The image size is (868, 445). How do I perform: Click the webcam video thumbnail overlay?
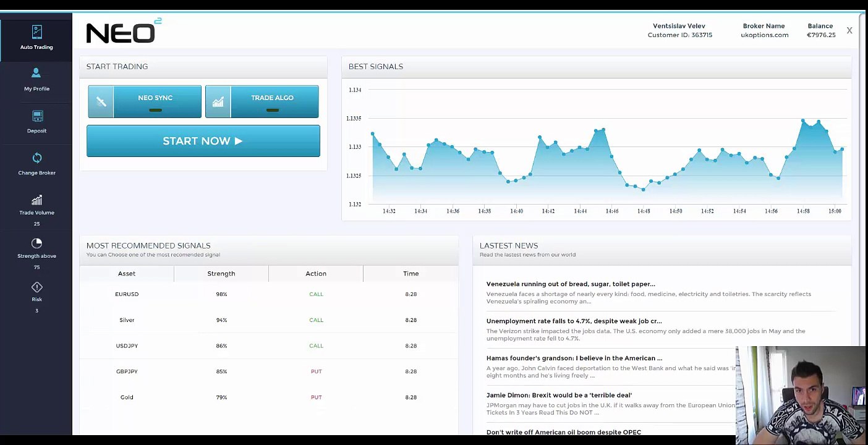(x=802, y=394)
